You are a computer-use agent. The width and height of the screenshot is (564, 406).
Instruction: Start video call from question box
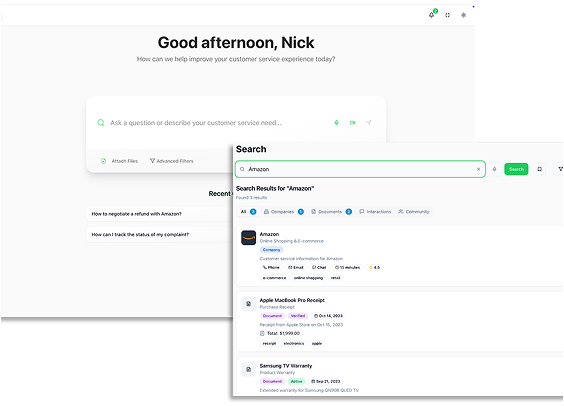click(x=352, y=123)
